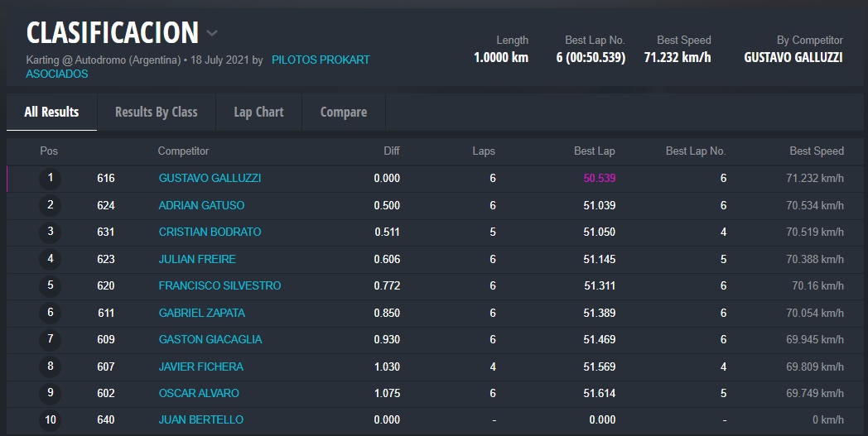868x436 pixels.
Task: Click the Best Lap column header
Action: pyautogui.click(x=594, y=151)
